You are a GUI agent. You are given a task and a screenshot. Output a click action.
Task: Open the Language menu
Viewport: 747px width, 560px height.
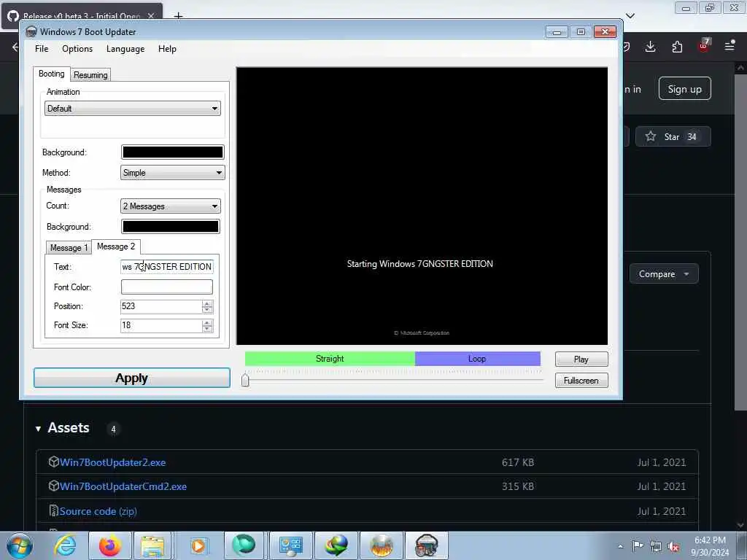[x=125, y=49]
